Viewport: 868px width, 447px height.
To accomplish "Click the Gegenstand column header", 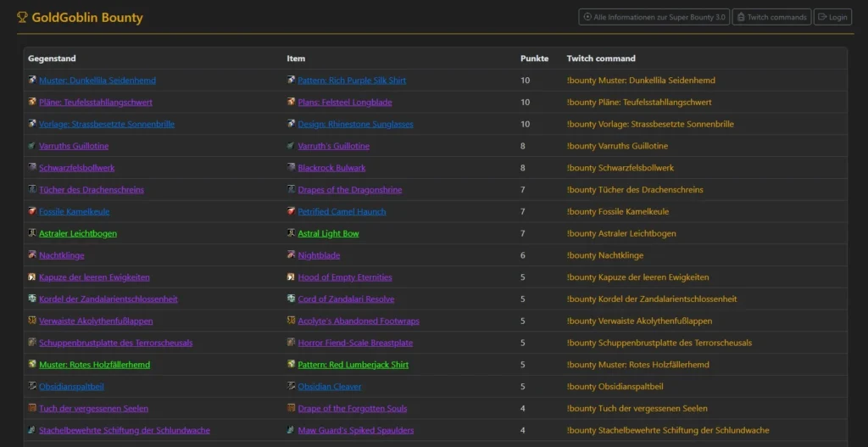I will (x=52, y=59).
